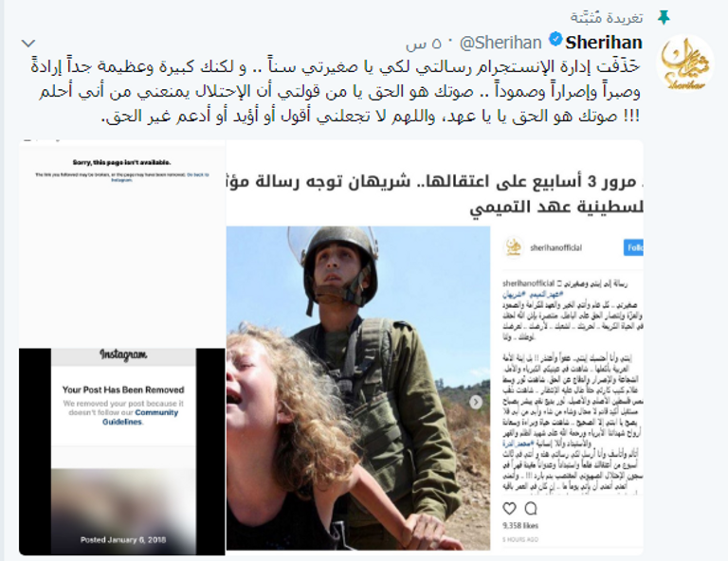Open the @Sherihan handle link

coord(500,43)
